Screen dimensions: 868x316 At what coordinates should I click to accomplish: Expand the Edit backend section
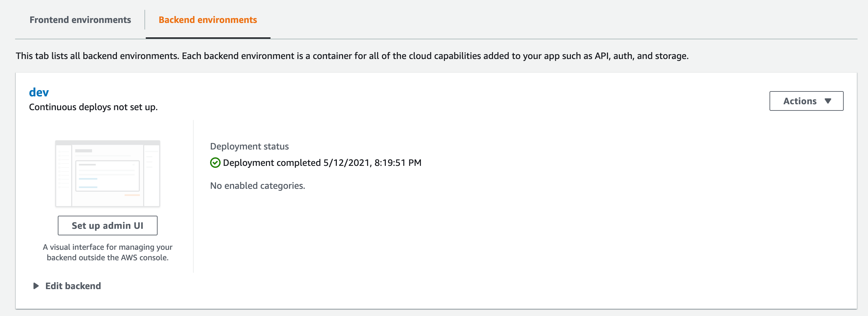pos(73,286)
